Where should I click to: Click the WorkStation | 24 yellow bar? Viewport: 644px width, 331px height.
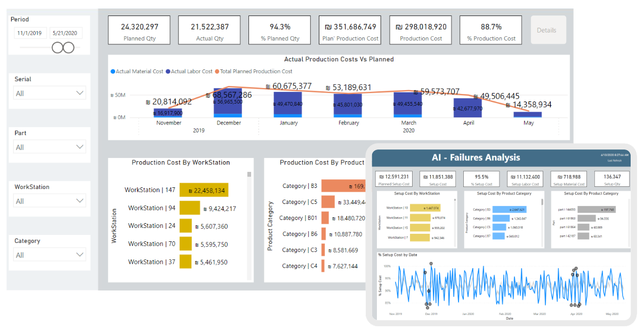[x=186, y=226]
